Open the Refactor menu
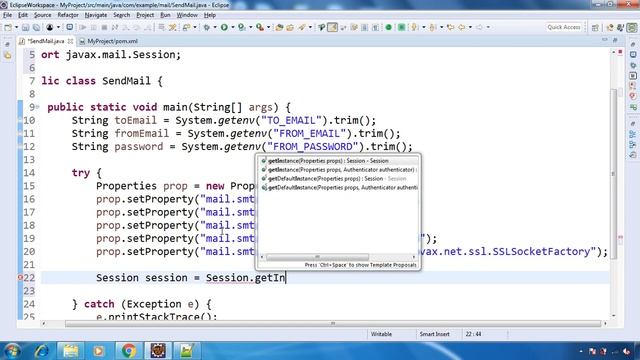Image resolution: width=640 pixels, height=360 pixels. (x=68, y=15)
